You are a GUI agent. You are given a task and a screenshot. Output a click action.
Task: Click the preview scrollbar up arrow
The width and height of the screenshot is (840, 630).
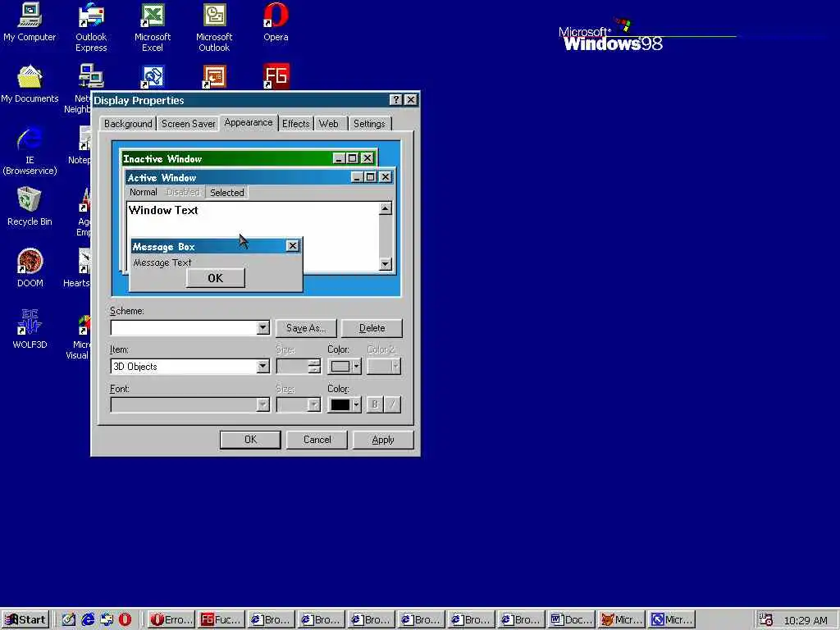386,208
